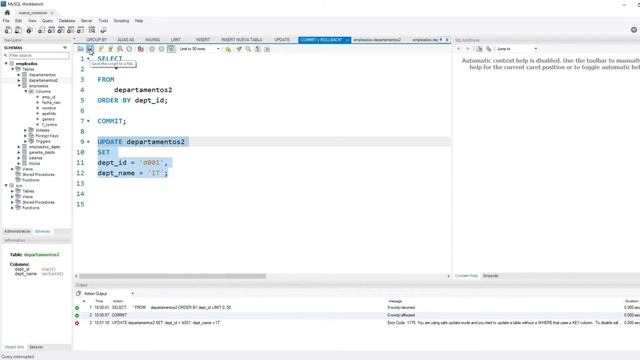Open the find panel magnifier icon
Image resolution: width=640 pixels, height=360 pixels.
248,49
